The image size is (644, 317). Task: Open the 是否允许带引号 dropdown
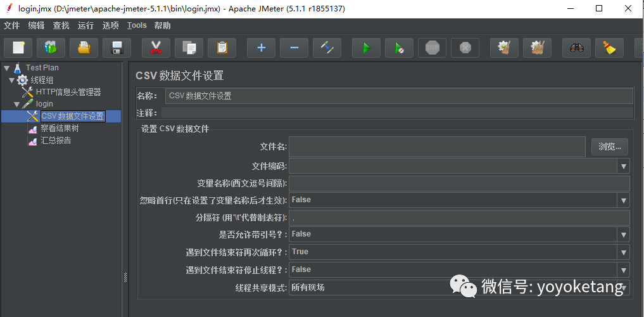click(624, 235)
